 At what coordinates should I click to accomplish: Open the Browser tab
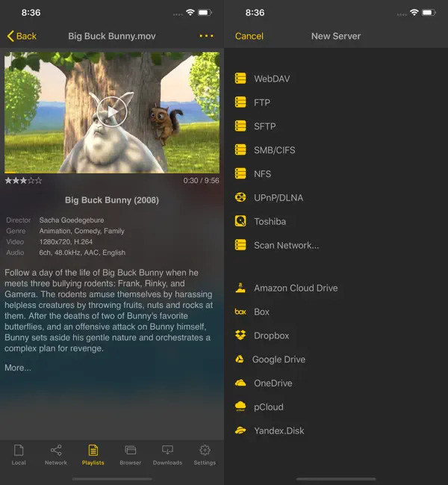[x=131, y=454]
